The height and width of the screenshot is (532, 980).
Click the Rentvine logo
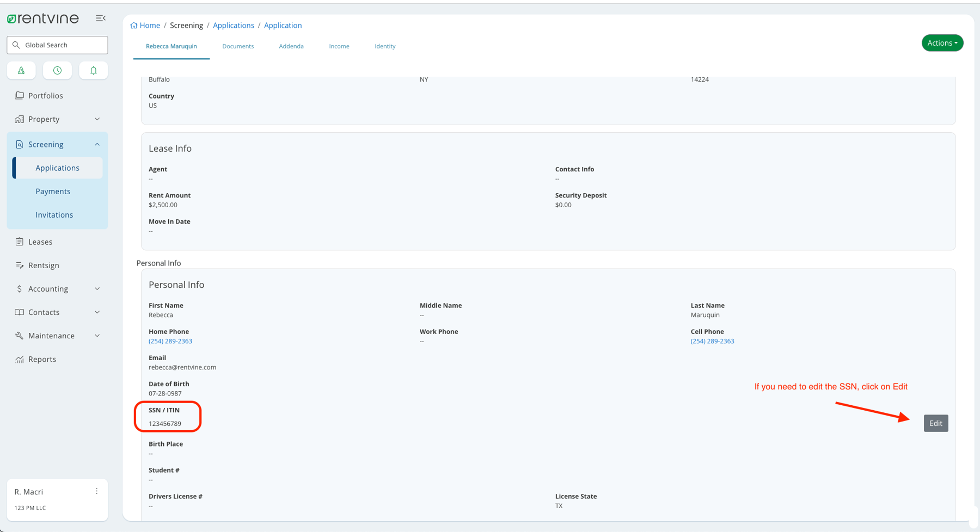43,18
